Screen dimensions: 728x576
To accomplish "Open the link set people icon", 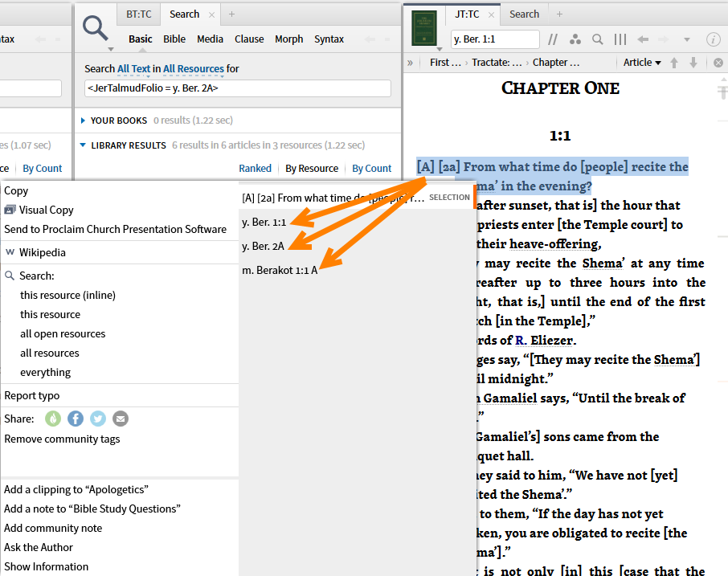I will click(x=575, y=39).
